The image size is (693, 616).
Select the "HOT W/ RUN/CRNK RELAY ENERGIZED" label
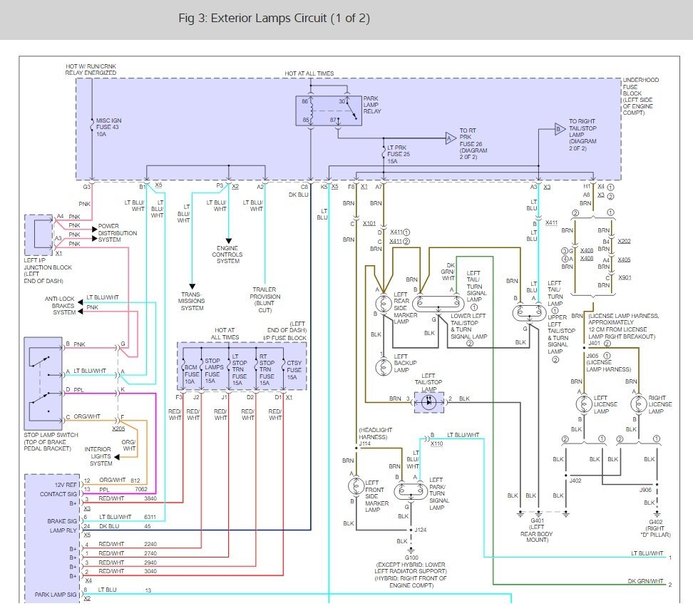coord(91,69)
